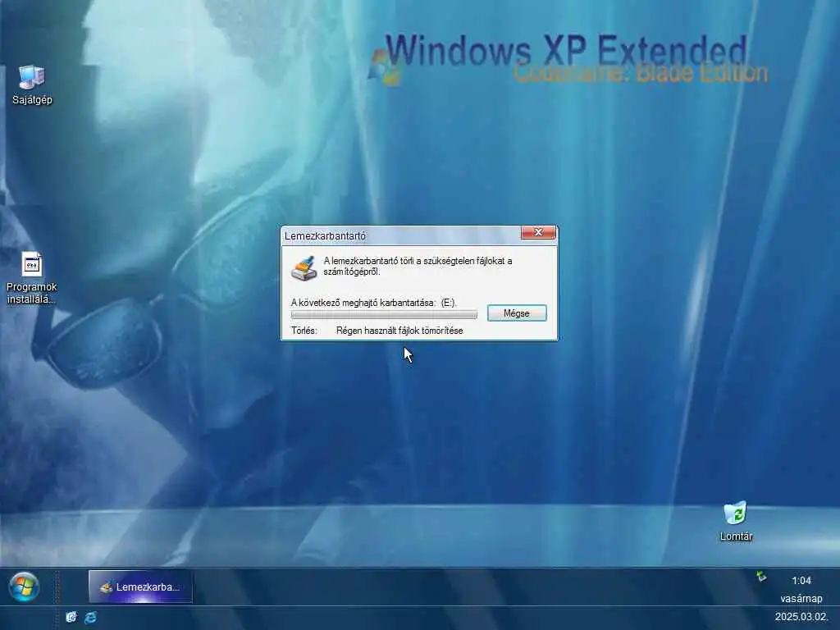
Task: Click the taskbar clock showing 1:04
Action: point(801,580)
